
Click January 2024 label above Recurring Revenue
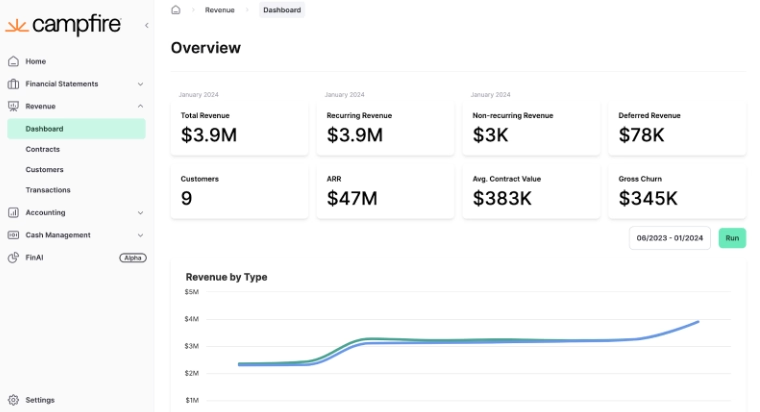tap(345, 95)
